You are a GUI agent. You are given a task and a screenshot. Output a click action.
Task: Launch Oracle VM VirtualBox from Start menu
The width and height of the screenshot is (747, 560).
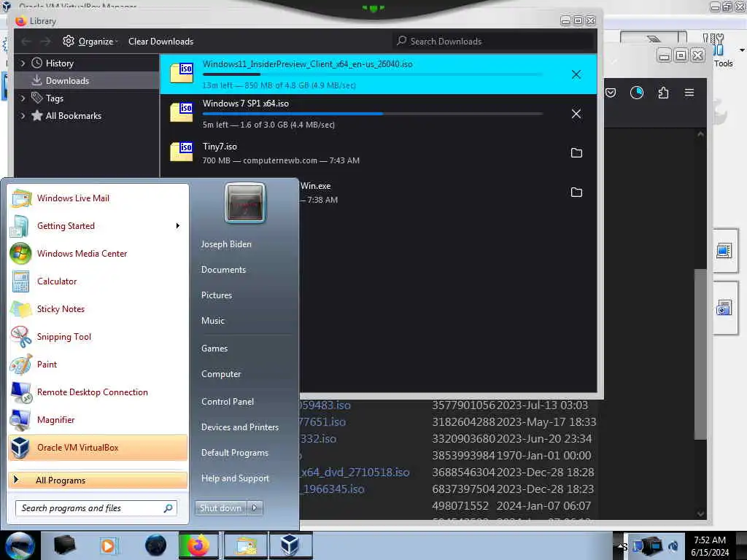click(x=98, y=448)
